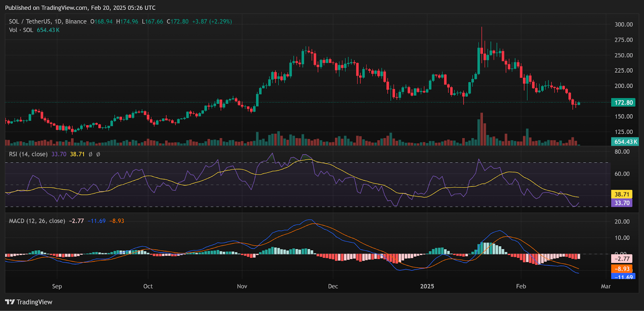Open the Published on TradingView.com link

coord(80,8)
